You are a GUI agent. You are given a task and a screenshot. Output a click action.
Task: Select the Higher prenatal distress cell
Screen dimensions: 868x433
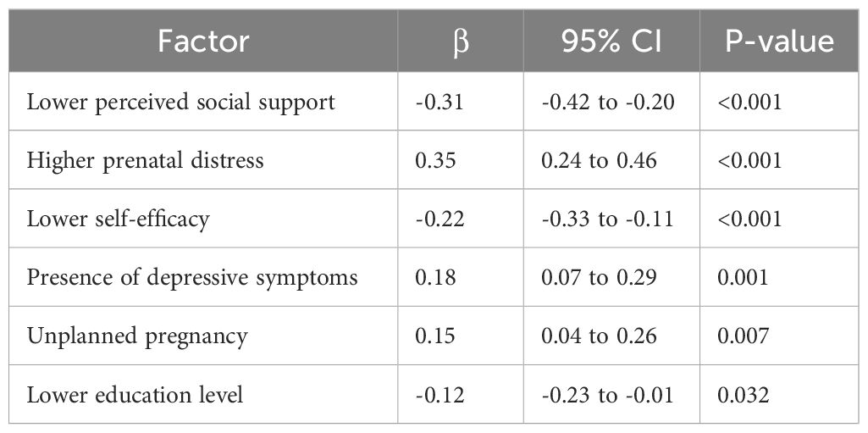(x=146, y=160)
